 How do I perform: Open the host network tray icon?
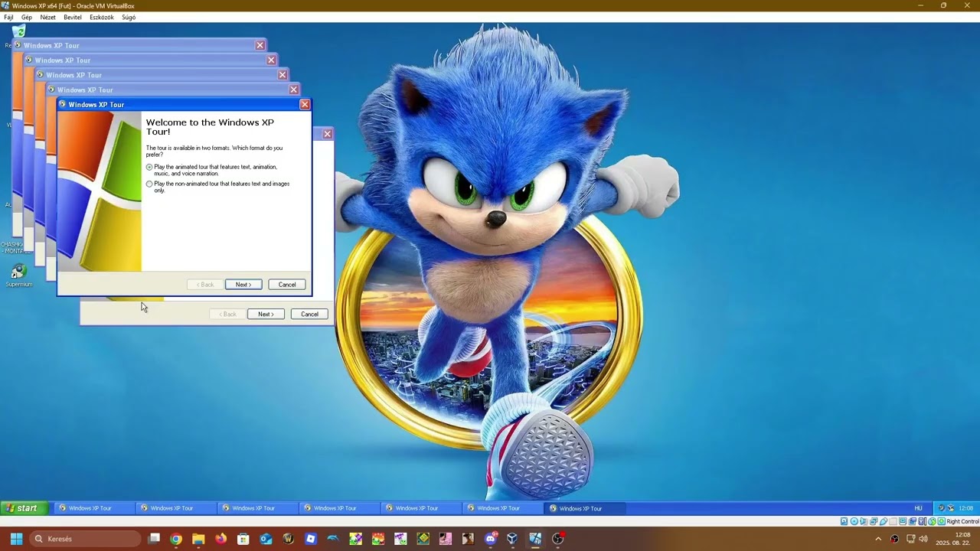[x=911, y=539]
